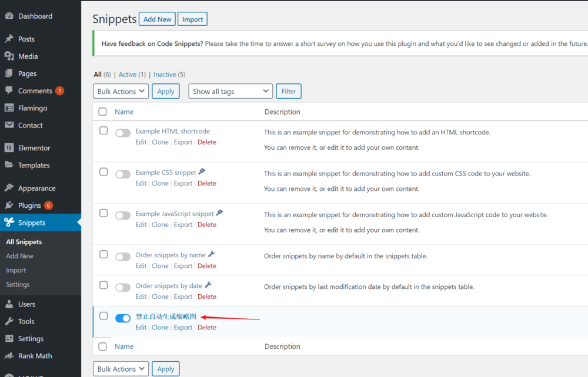Screen dimensions: 588x377
Task: Click the Elementor logo icon
Action: (x=9, y=148)
